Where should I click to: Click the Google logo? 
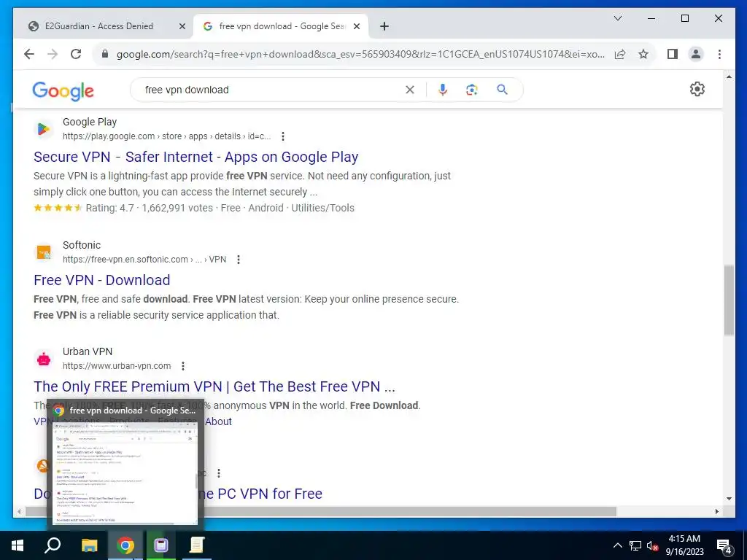[x=63, y=90]
